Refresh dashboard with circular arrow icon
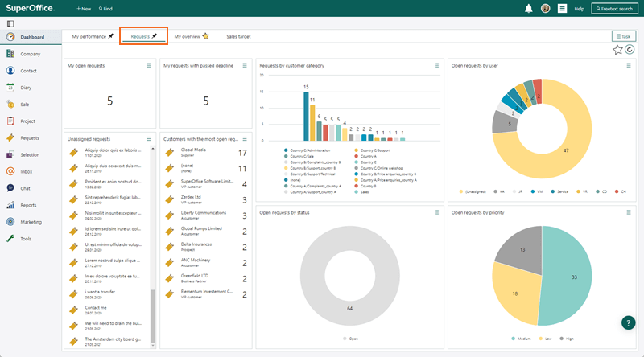Image resolution: width=644 pixels, height=357 pixels. coord(630,50)
